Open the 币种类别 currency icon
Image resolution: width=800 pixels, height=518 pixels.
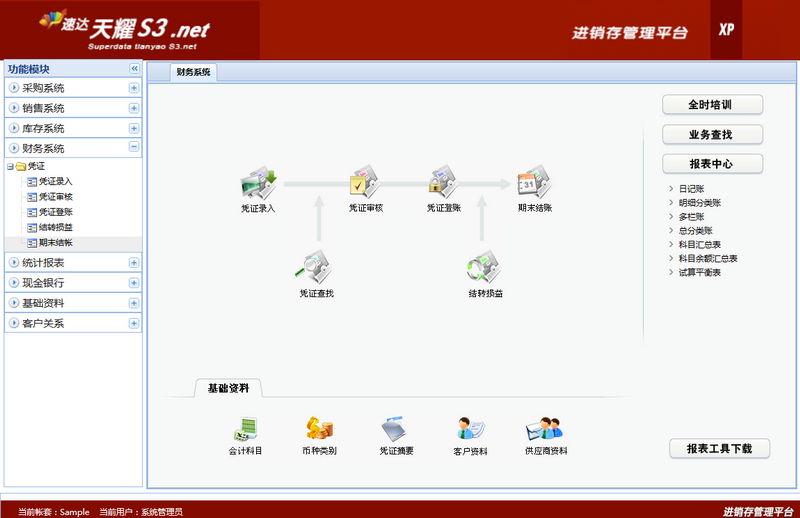(319, 429)
